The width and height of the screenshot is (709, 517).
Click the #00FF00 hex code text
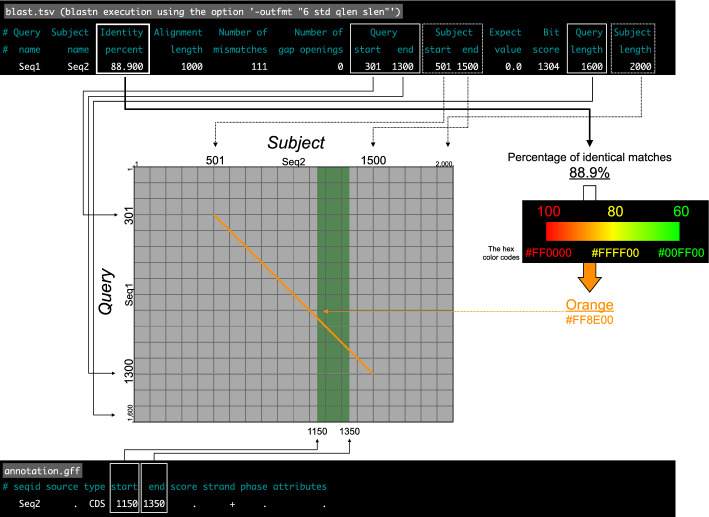tap(652, 255)
